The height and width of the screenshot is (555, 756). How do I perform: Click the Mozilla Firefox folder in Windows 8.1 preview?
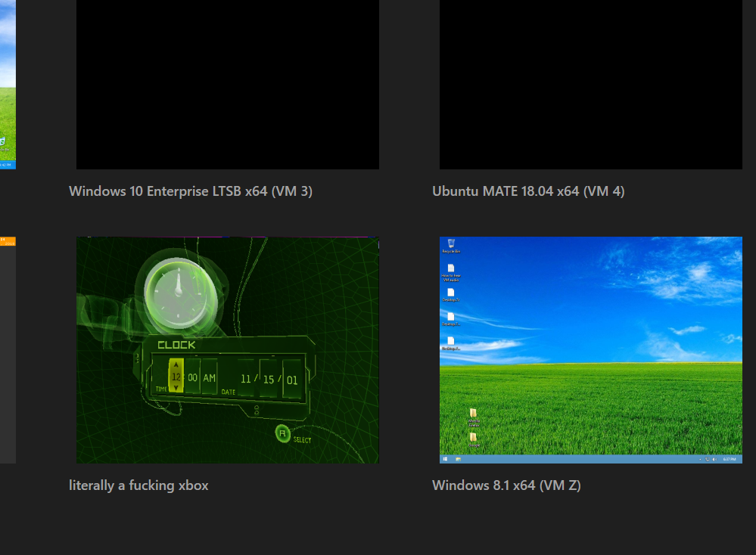pyautogui.click(x=473, y=414)
